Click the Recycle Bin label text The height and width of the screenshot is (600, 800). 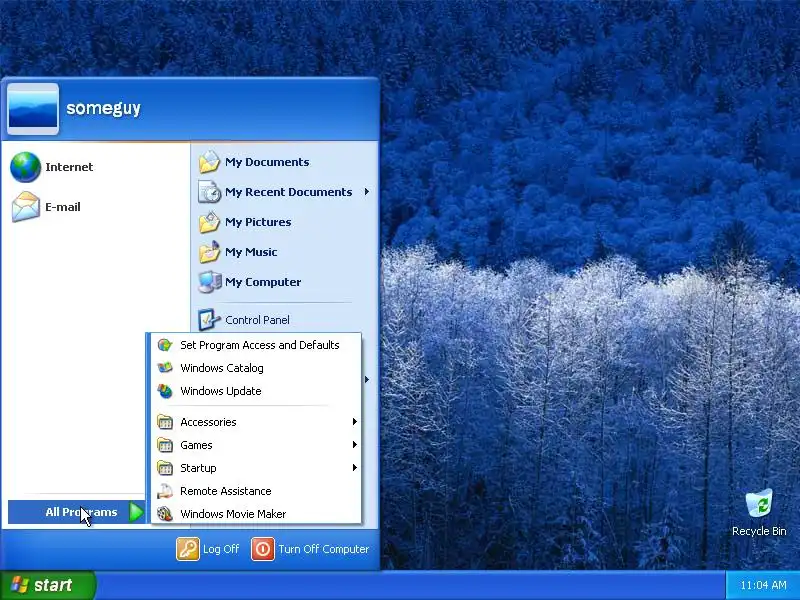[x=759, y=531]
